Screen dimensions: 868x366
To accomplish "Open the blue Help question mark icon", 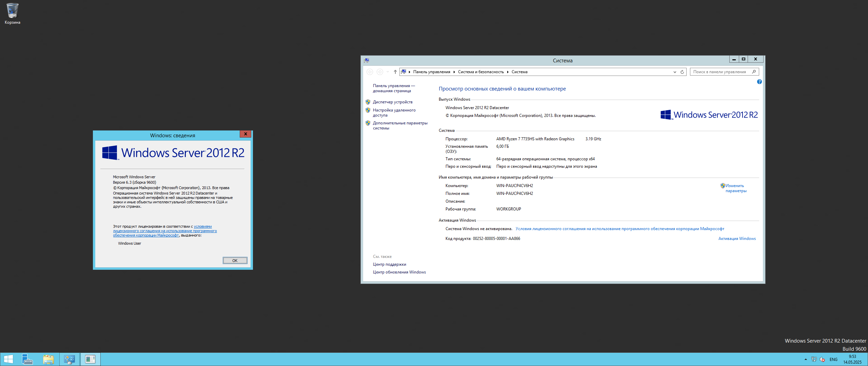I will (x=759, y=82).
